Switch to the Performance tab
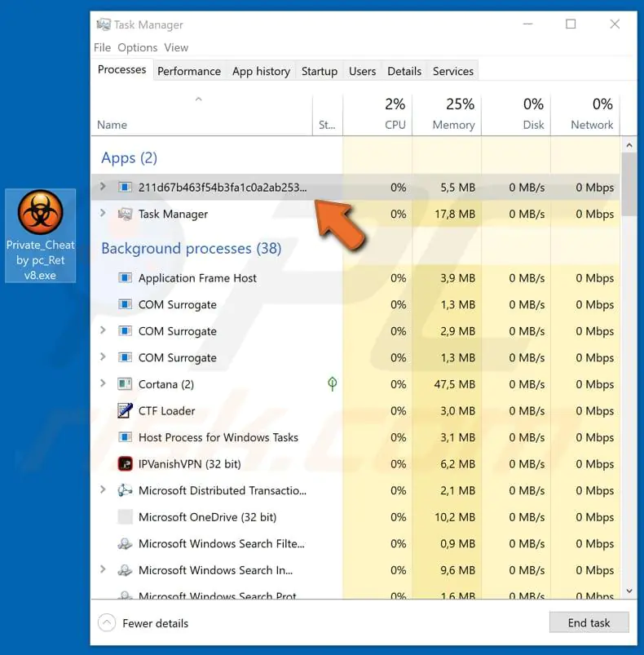This screenshot has width=644, height=655. click(189, 71)
